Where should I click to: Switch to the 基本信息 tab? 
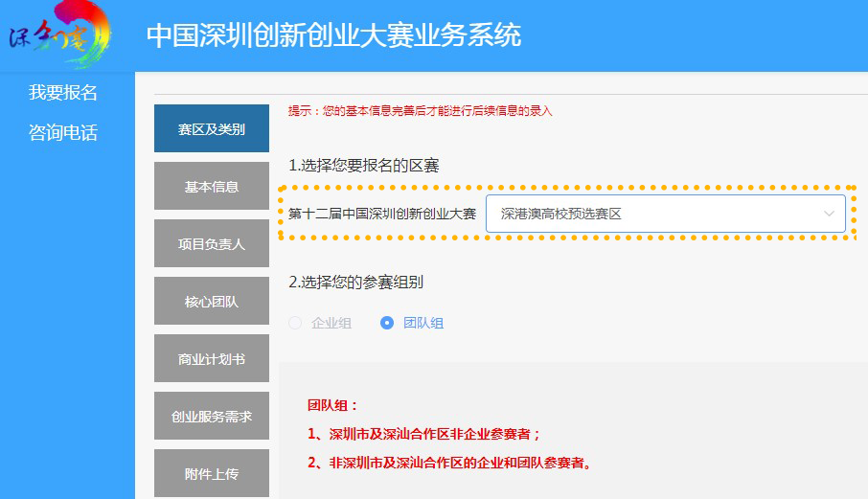click(212, 186)
